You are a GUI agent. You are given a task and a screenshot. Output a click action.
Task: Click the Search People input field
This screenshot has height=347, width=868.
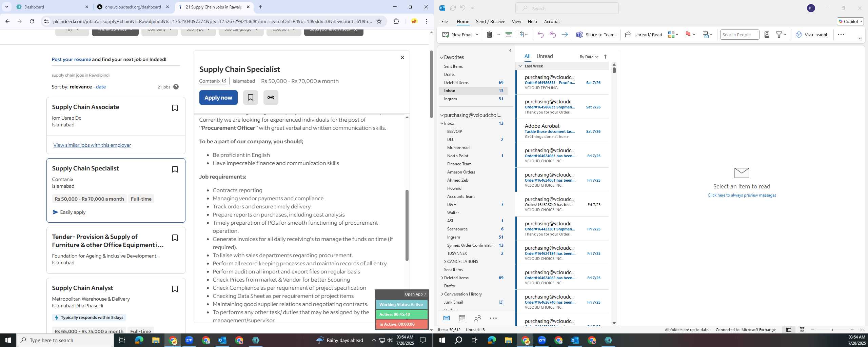click(x=739, y=35)
